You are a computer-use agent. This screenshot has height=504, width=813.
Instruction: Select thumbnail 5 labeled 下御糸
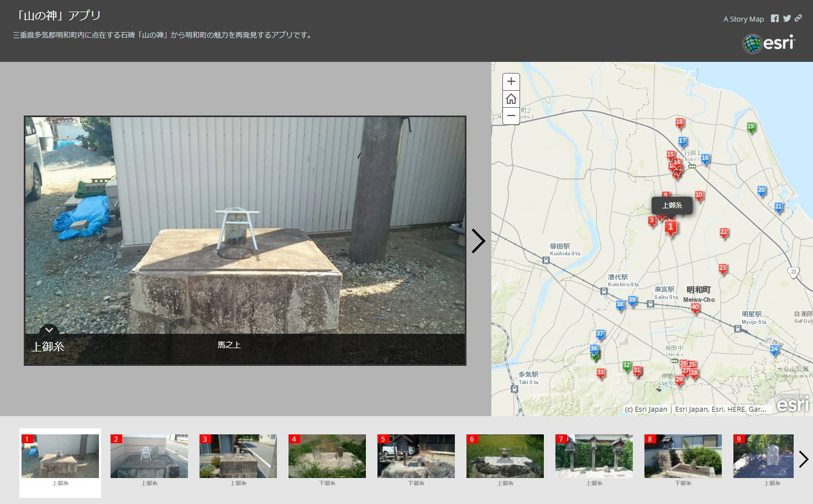coord(416,456)
